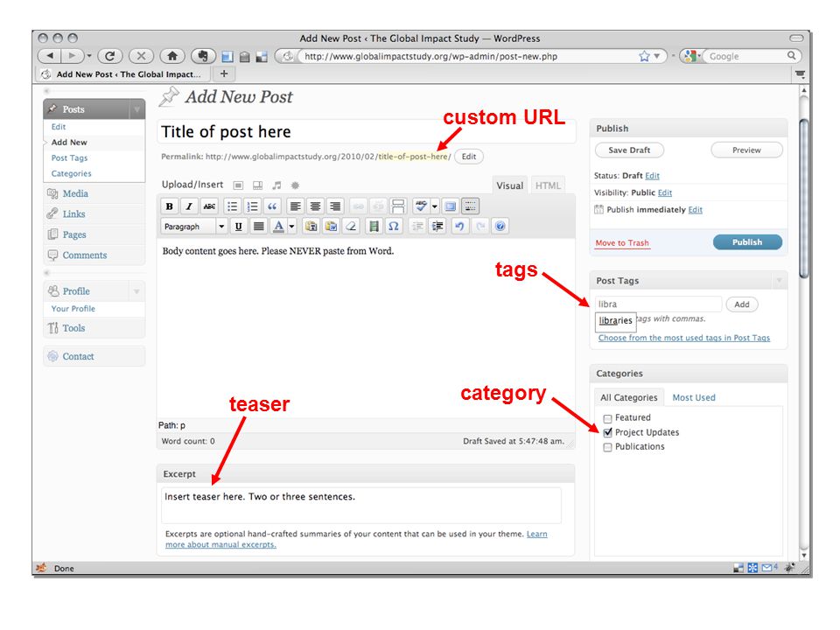Add the typed tag with Add button

pos(742,304)
